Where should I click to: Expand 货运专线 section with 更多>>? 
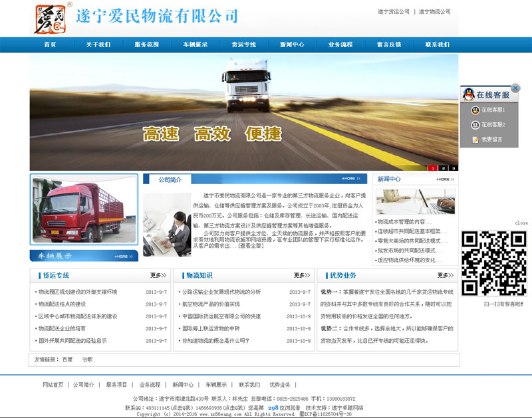tap(158, 275)
